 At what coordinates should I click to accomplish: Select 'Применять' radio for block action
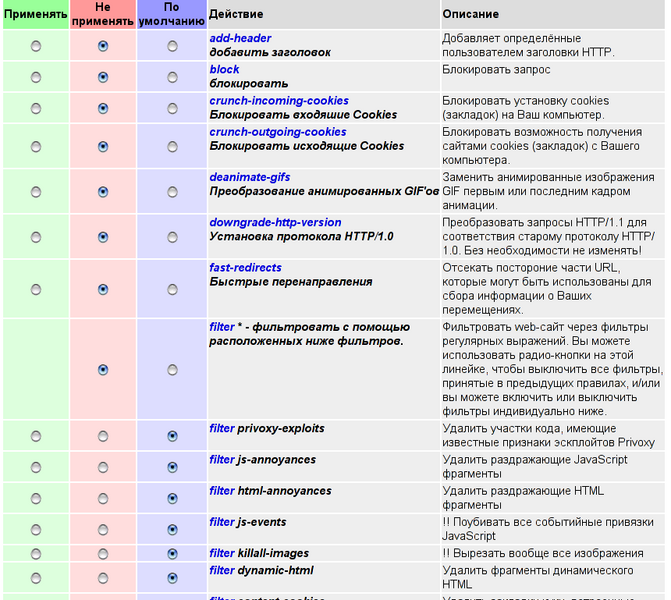tap(36, 77)
